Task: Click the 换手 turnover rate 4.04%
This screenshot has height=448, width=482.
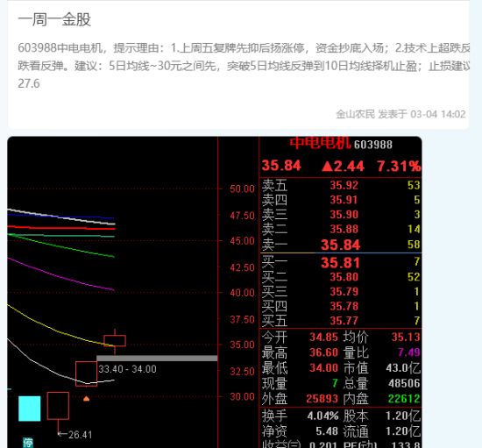Action: (323, 416)
